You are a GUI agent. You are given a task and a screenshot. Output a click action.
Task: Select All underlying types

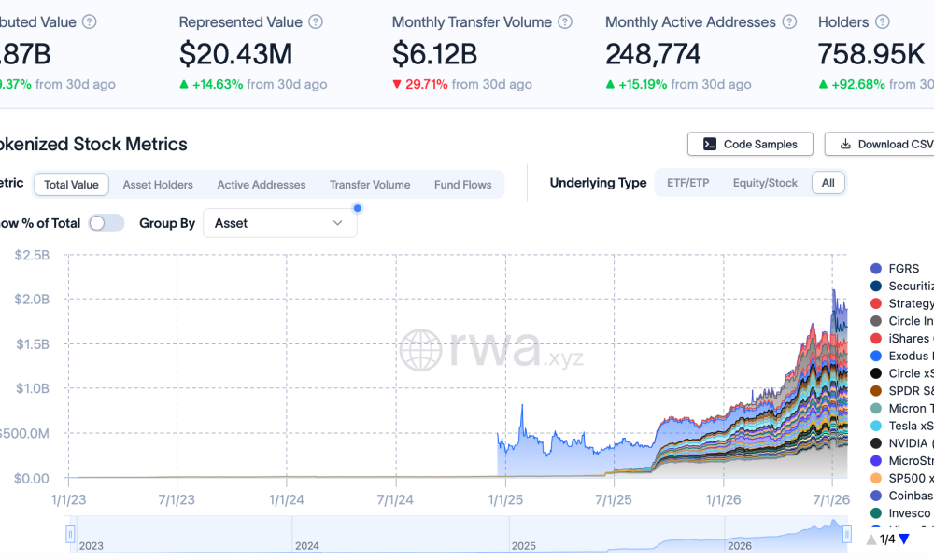pos(828,183)
